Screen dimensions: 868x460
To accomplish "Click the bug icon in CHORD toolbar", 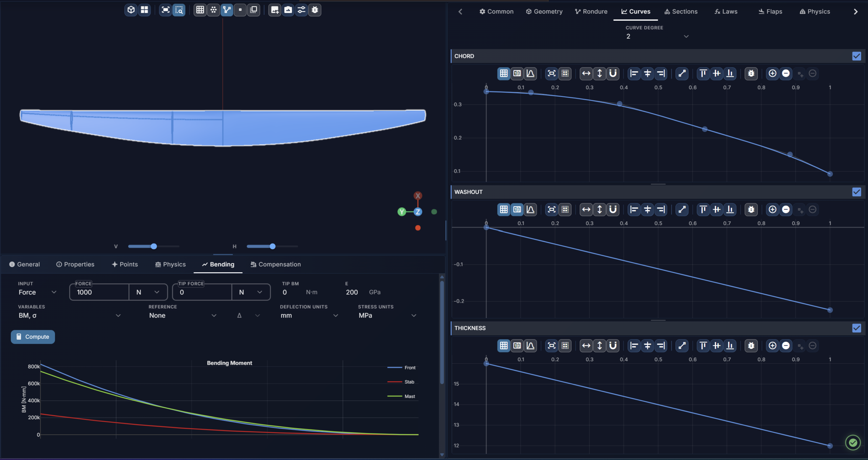I will point(751,73).
